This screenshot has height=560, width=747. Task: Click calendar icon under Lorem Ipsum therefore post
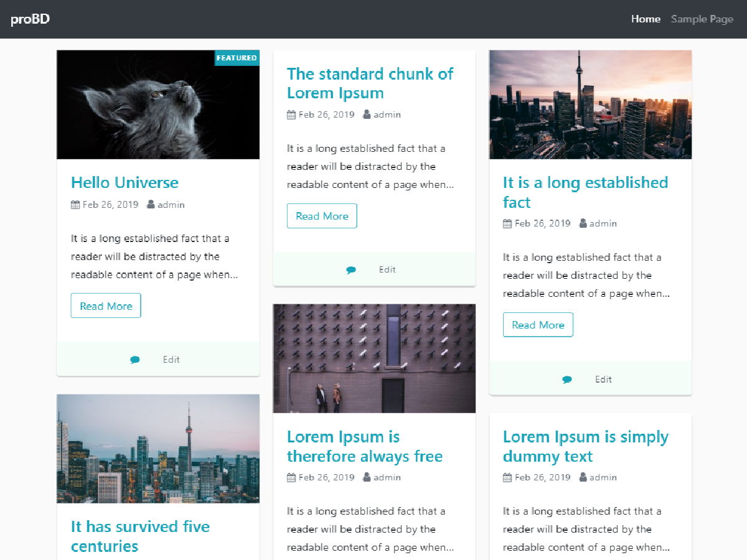point(291,477)
